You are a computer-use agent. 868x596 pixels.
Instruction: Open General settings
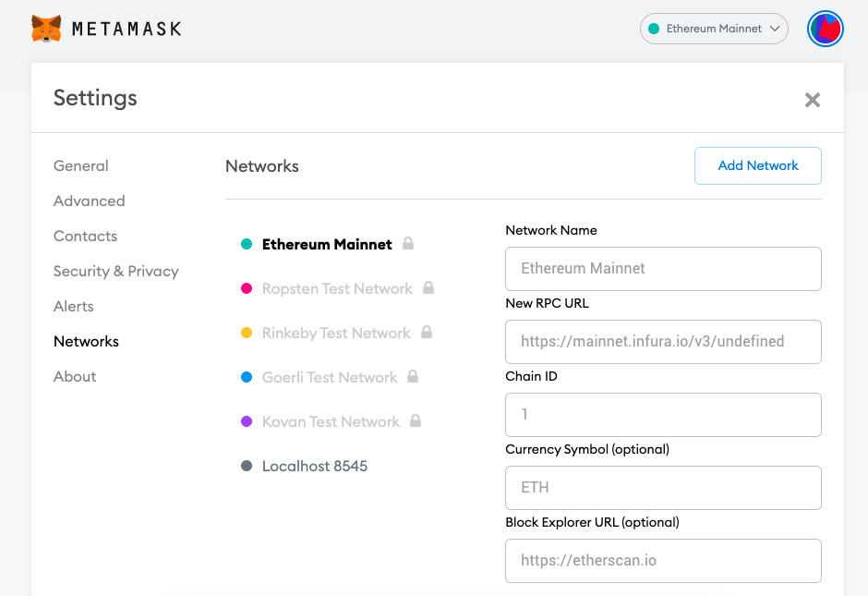(x=81, y=165)
